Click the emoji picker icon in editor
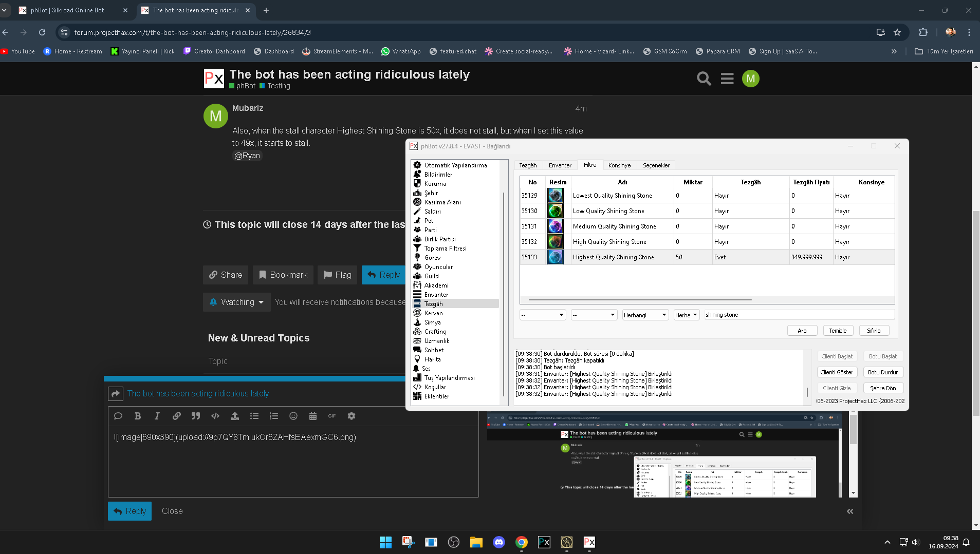Viewport: 980px width, 554px height. 293,416
